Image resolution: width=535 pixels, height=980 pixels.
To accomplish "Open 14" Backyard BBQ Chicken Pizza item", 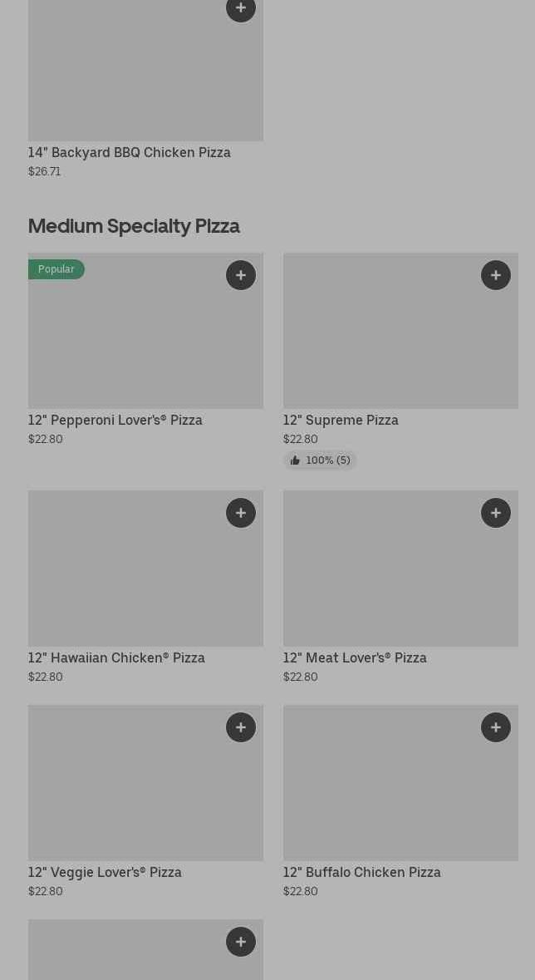I will click(x=130, y=152).
